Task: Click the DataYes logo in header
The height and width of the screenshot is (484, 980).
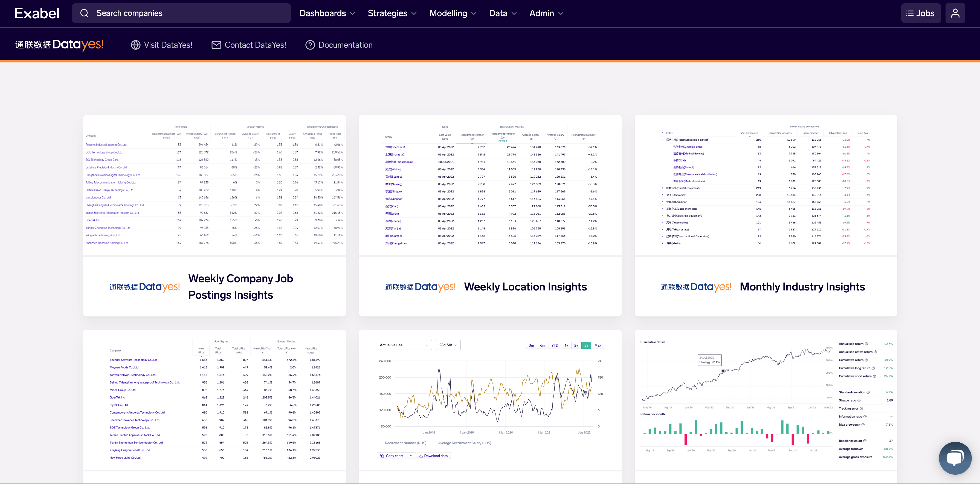Action: (59, 45)
